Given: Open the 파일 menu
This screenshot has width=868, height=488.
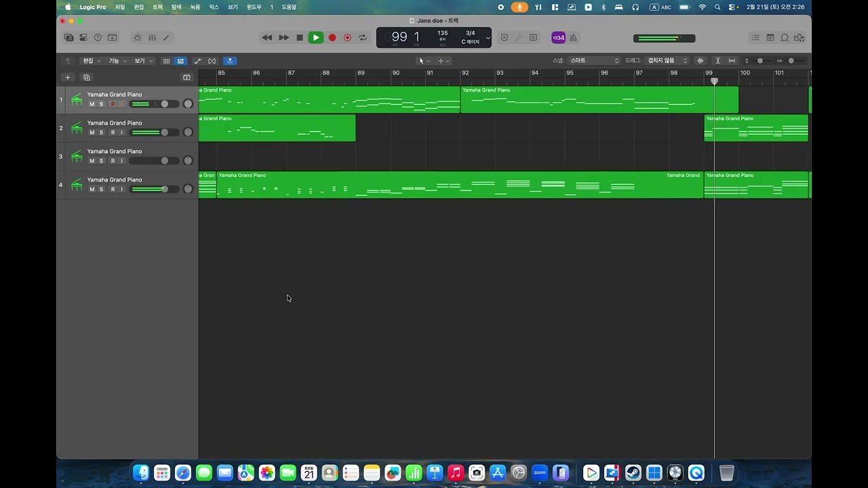Looking at the screenshot, I should point(120,7).
